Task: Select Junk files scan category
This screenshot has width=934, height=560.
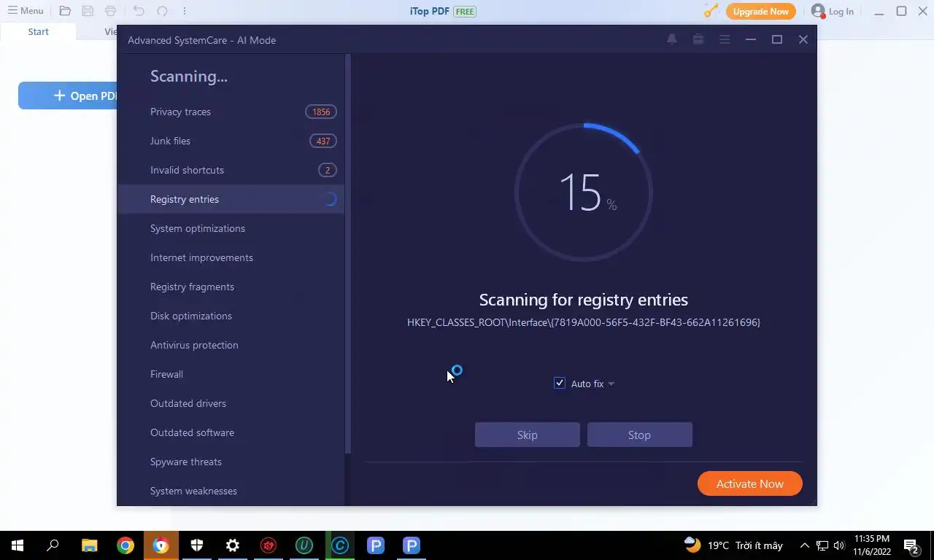Action: click(231, 141)
